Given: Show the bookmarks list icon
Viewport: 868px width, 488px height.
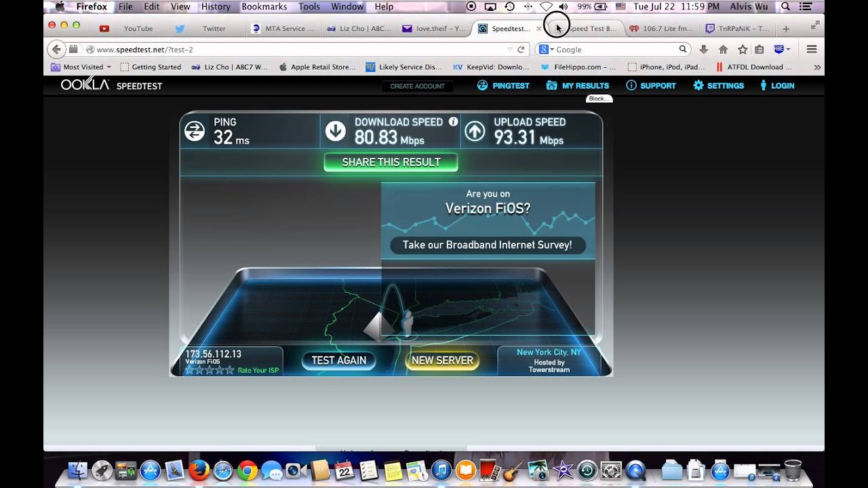Looking at the screenshot, I should click(x=759, y=49).
